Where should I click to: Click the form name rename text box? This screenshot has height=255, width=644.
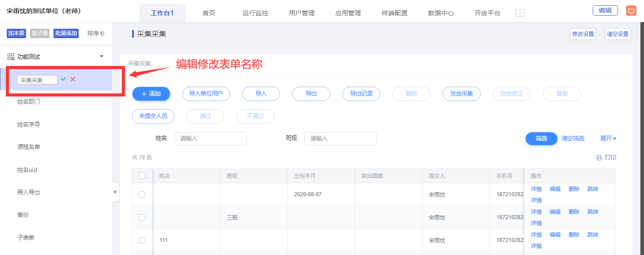click(x=37, y=79)
